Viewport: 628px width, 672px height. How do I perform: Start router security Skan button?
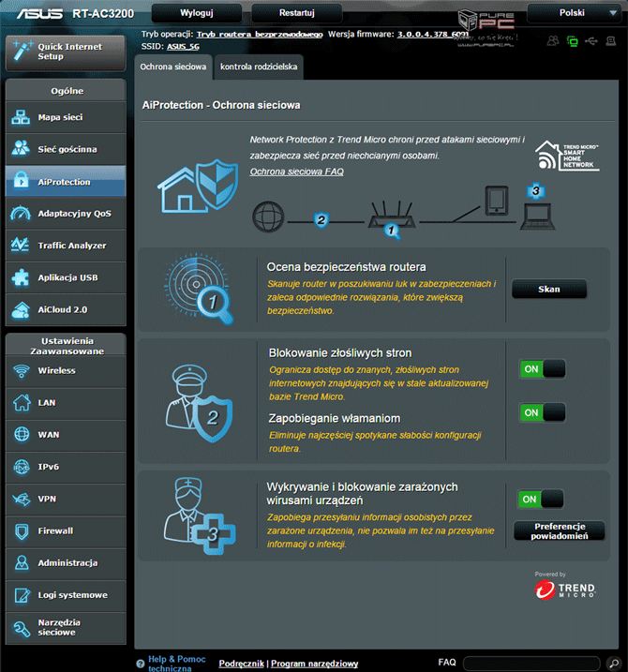tap(549, 290)
